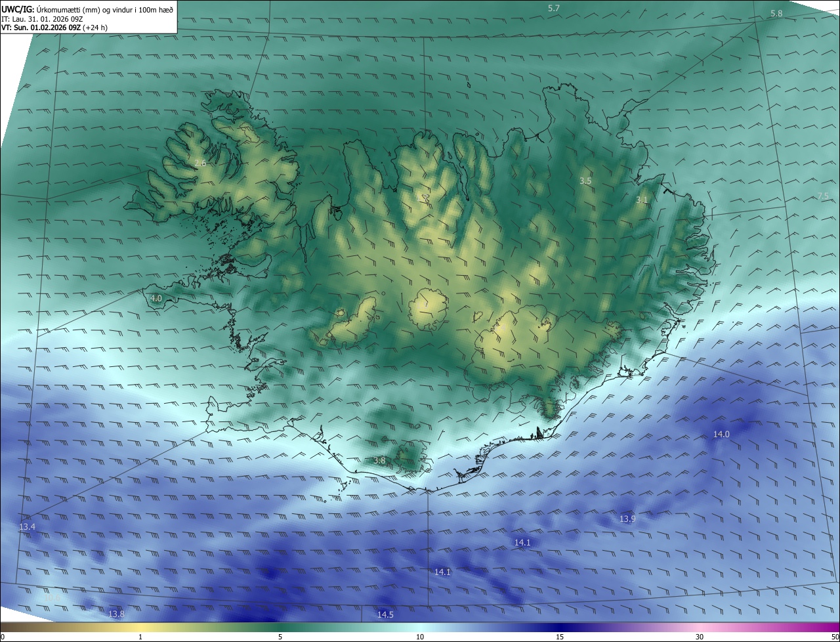
Task: Click the color scale legend bar
Action: 420,627
